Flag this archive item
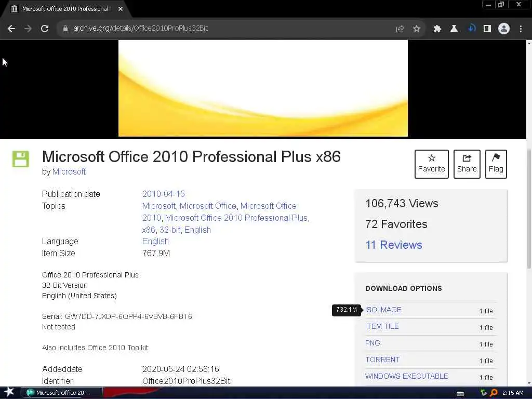The image size is (532, 399). pos(496,164)
